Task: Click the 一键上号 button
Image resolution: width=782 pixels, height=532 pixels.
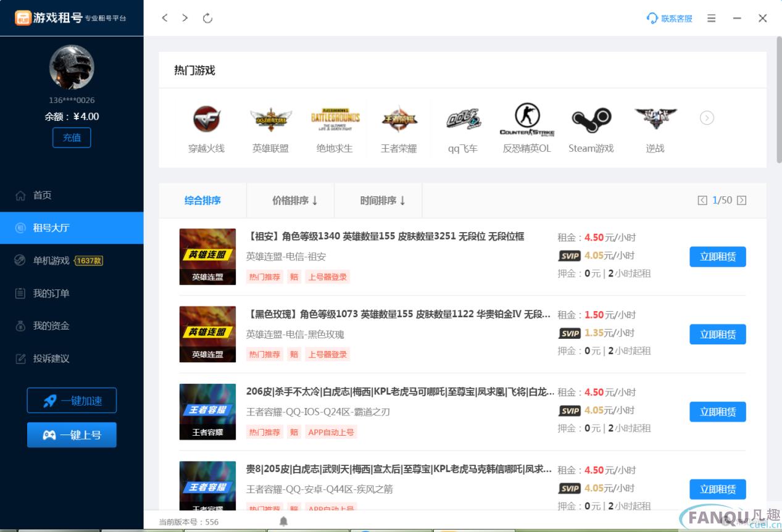Action: 72,435
